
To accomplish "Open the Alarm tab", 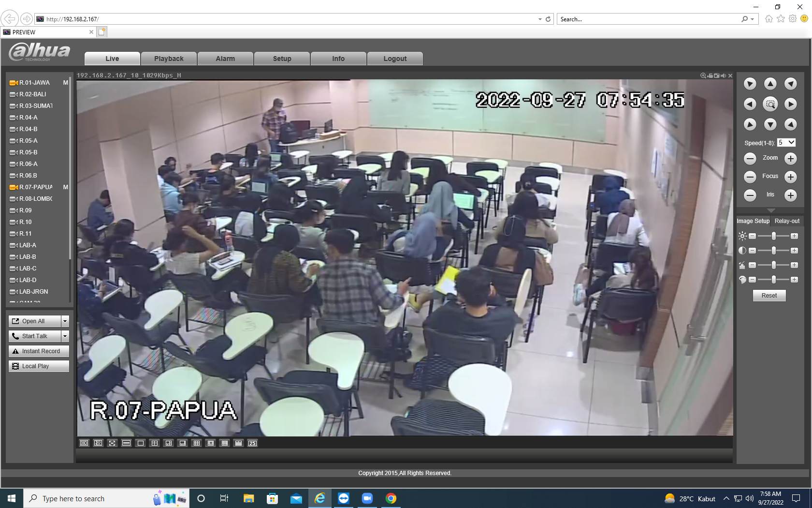I will 225,59.
